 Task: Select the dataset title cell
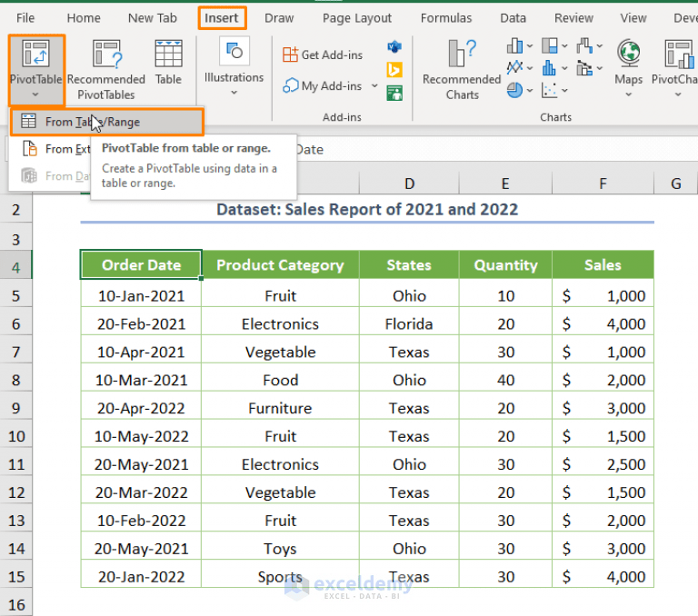pyautogui.click(x=367, y=209)
